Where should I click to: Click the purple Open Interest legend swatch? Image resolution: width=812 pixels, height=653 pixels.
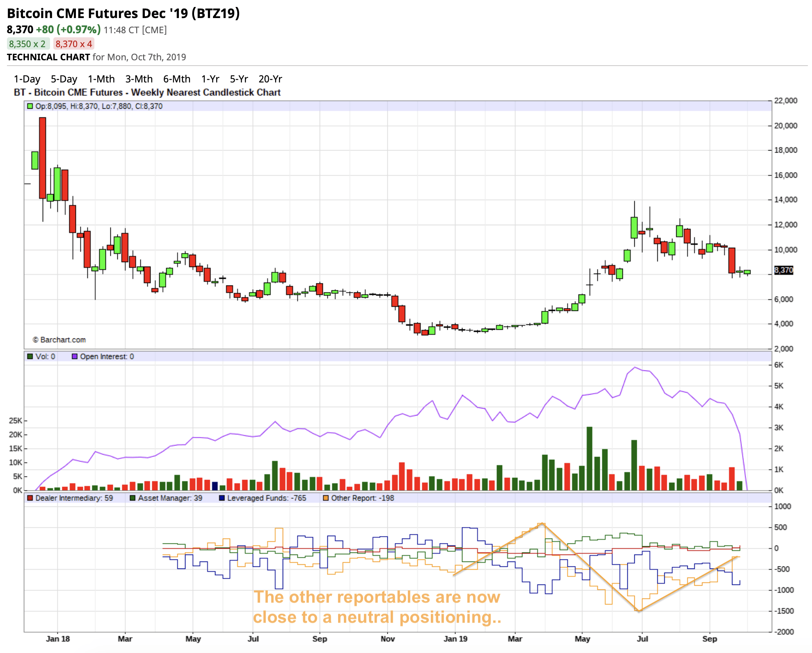point(75,356)
